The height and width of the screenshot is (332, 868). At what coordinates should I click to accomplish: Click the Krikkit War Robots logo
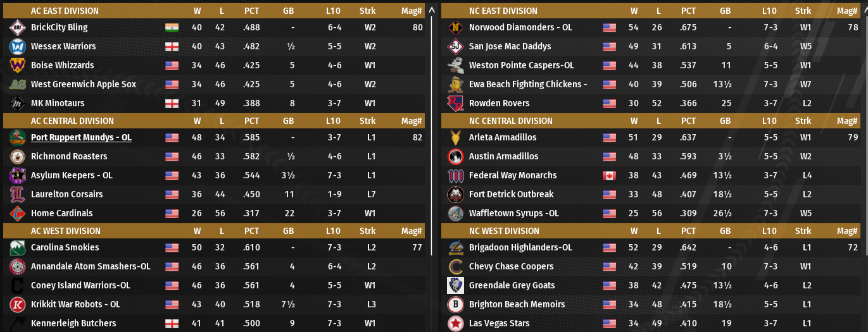pos(17,305)
